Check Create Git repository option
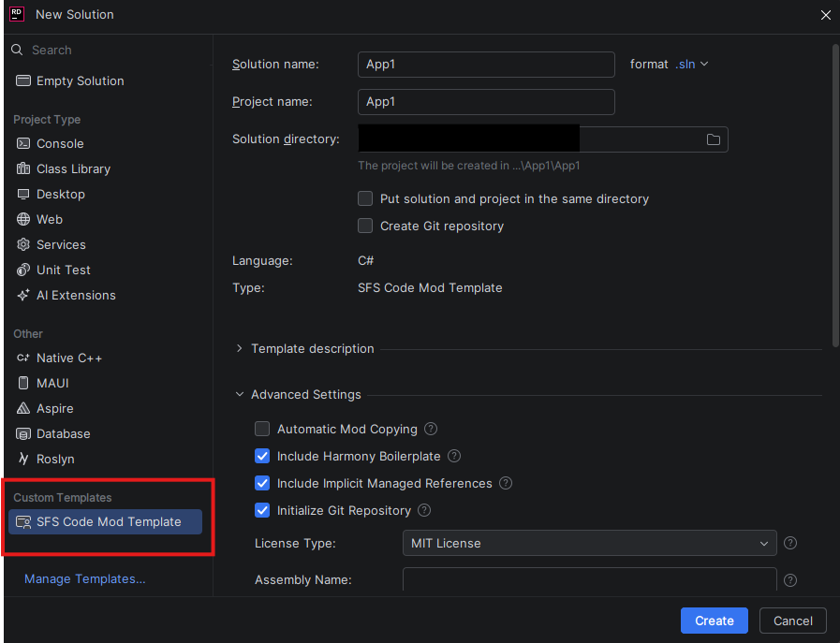 click(x=365, y=226)
